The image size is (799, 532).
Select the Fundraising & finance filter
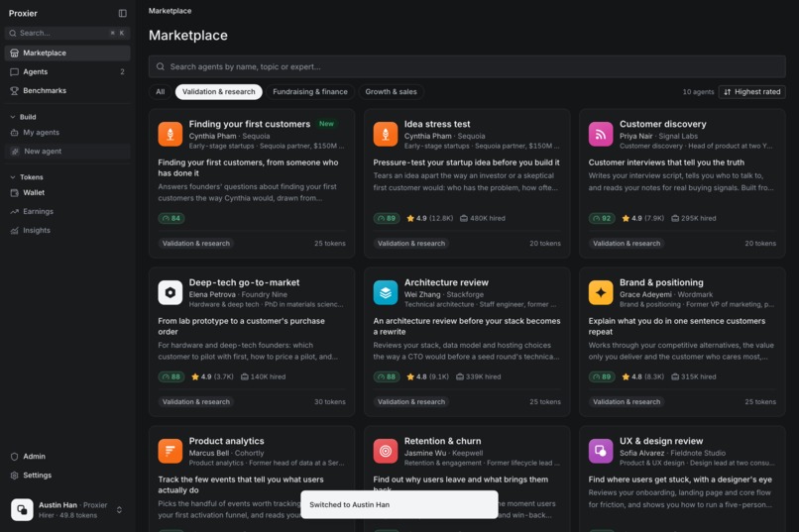point(310,92)
